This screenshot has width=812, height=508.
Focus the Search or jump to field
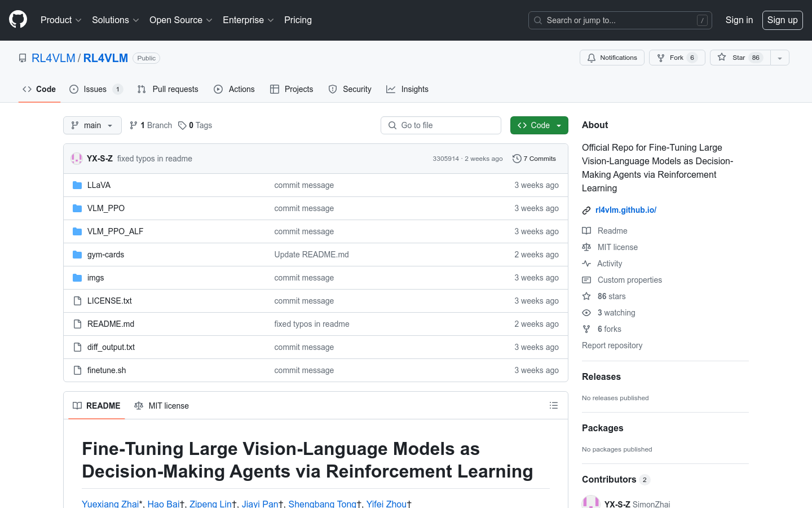tap(620, 20)
